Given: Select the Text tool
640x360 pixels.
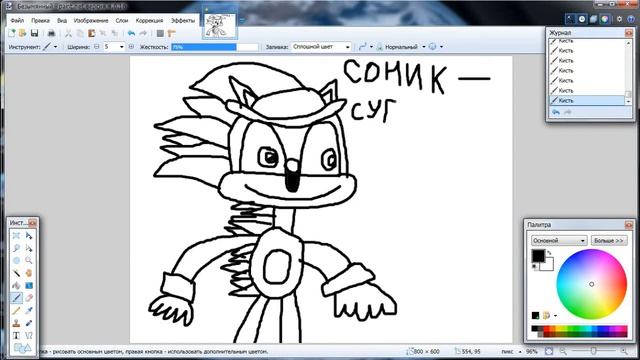Looking at the screenshot, I should (x=16, y=336).
